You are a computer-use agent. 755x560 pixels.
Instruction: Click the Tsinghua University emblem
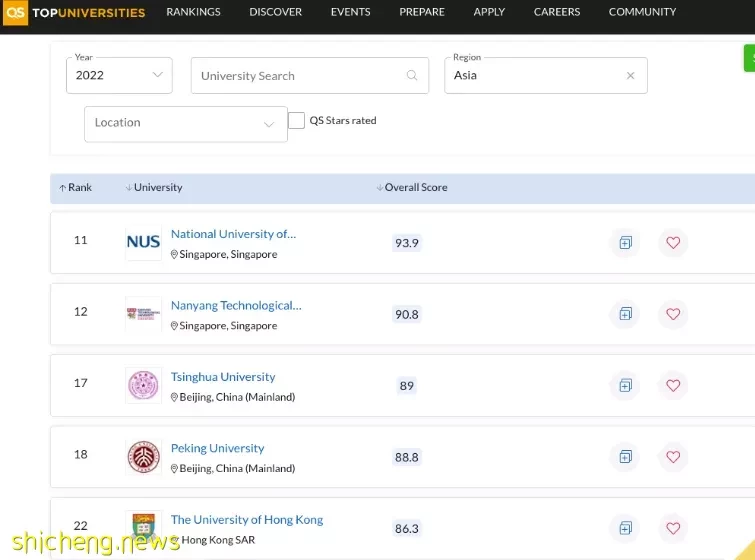(143, 385)
